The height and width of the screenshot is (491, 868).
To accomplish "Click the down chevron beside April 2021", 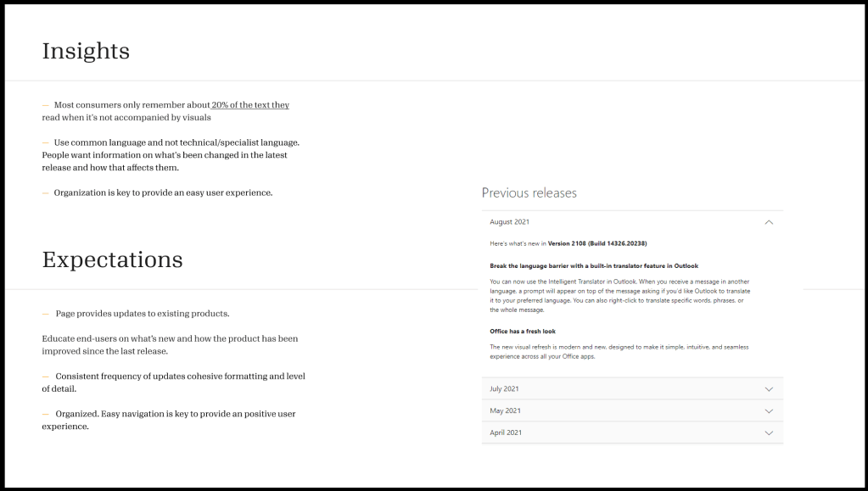I will 769,433.
